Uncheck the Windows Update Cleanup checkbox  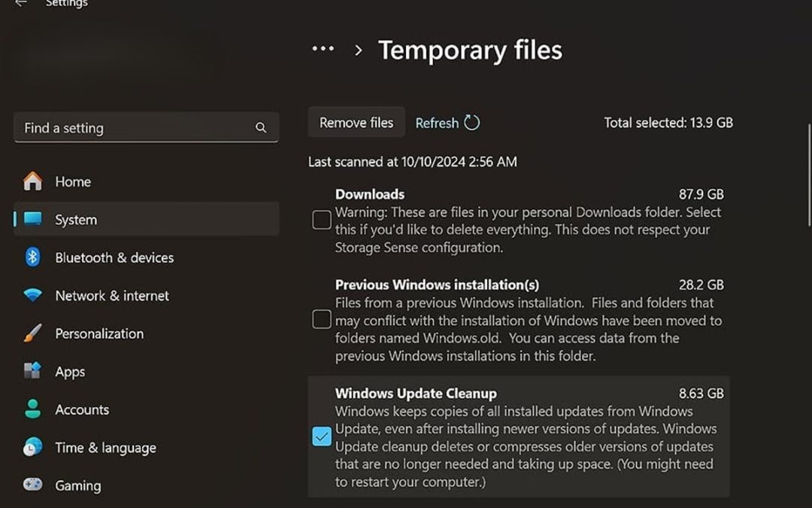click(x=322, y=437)
